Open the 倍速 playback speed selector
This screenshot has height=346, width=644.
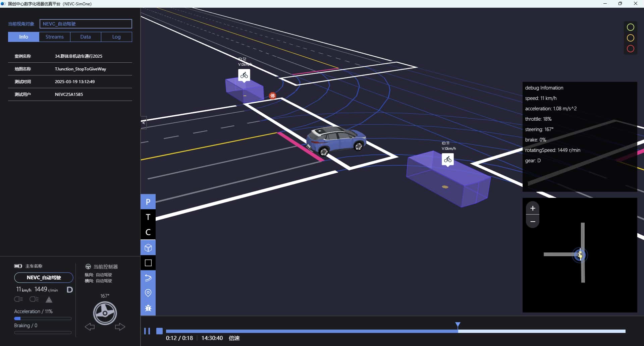(x=234, y=338)
